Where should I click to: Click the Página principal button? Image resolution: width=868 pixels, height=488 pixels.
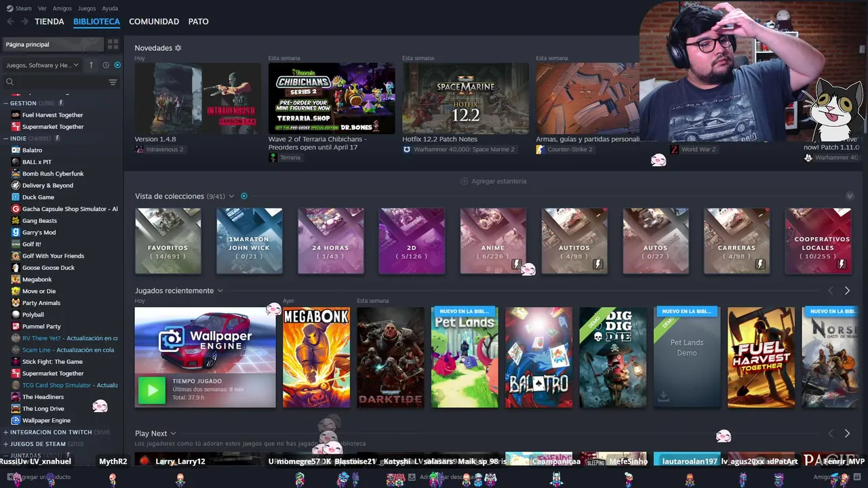pos(53,44)
